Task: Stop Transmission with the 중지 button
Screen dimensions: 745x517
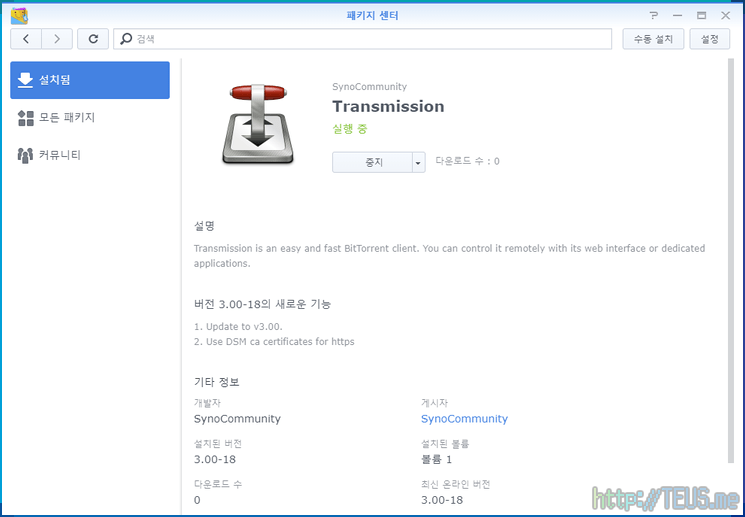Action: [372, 163]
